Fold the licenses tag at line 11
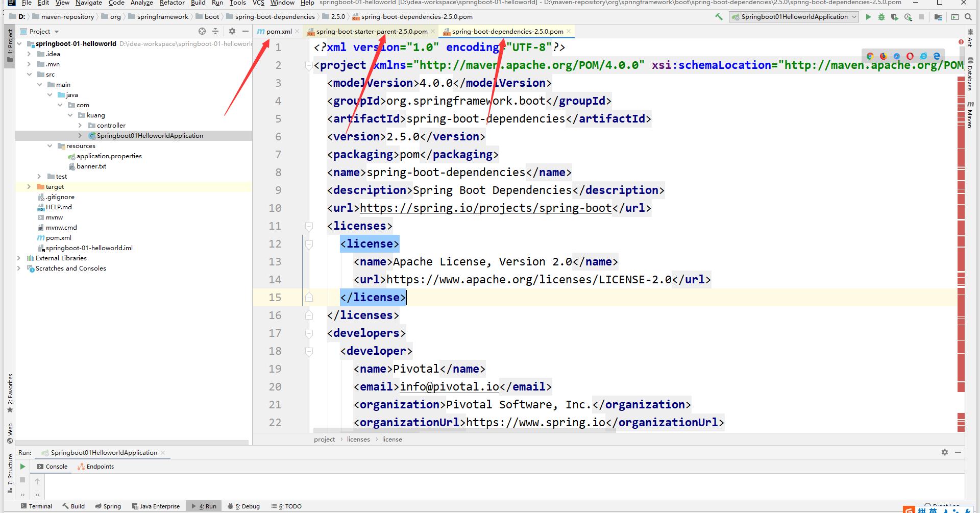The image size is (980, 513). point(309,226)
